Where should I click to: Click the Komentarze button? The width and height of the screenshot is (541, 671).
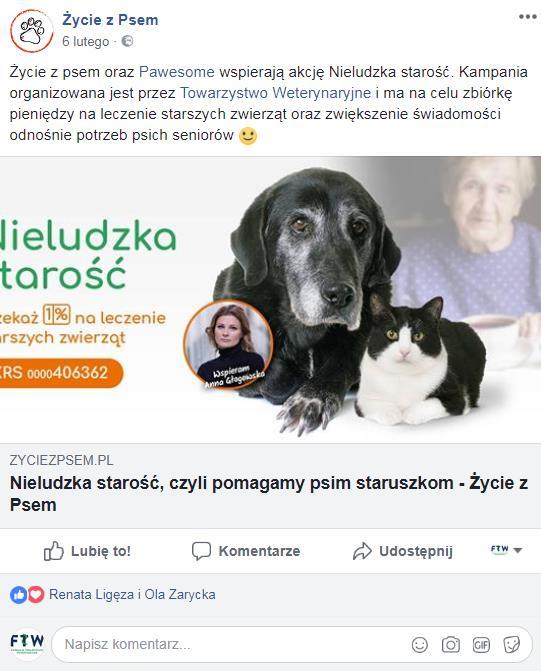coord(246,551)
